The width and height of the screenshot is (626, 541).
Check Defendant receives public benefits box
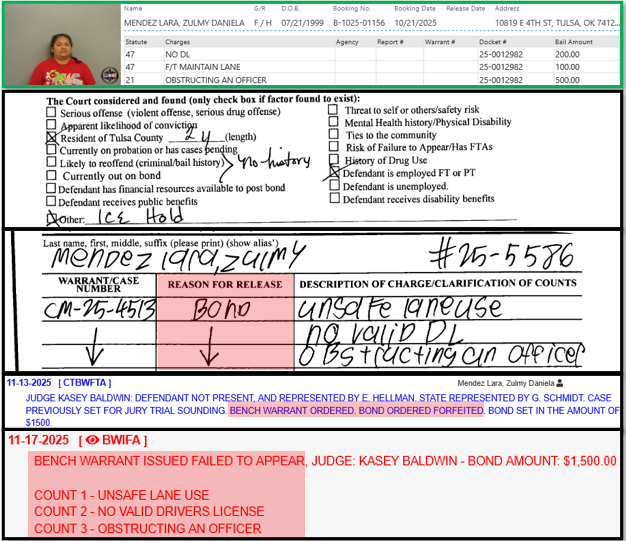(51, 200)
